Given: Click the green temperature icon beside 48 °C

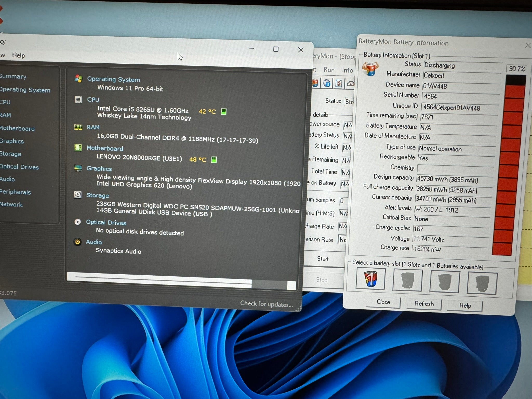Looking at the screenshot, I should 214,159.
